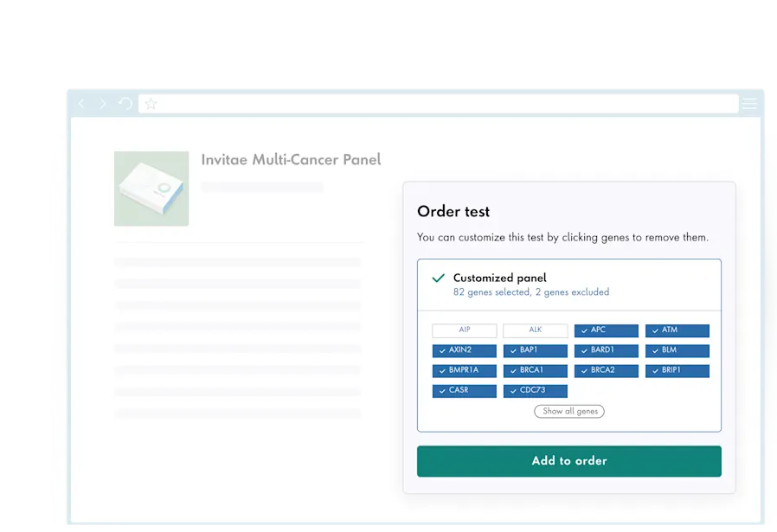
Task: Uncheck the BARD1 gene
Action: coord(607,350)
